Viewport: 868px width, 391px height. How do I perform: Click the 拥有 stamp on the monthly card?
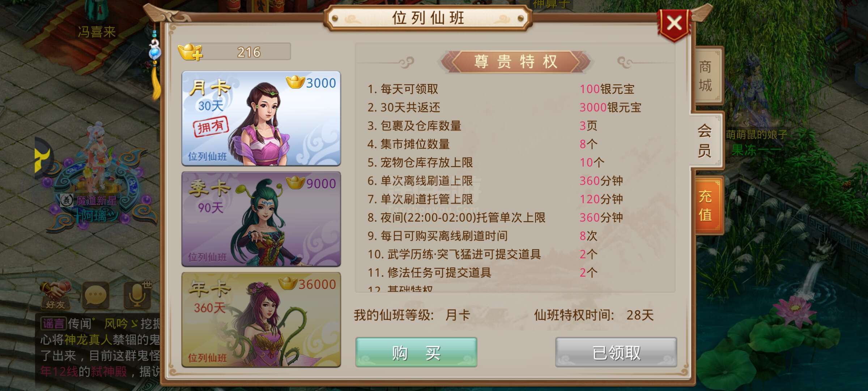tap(211, 127)
